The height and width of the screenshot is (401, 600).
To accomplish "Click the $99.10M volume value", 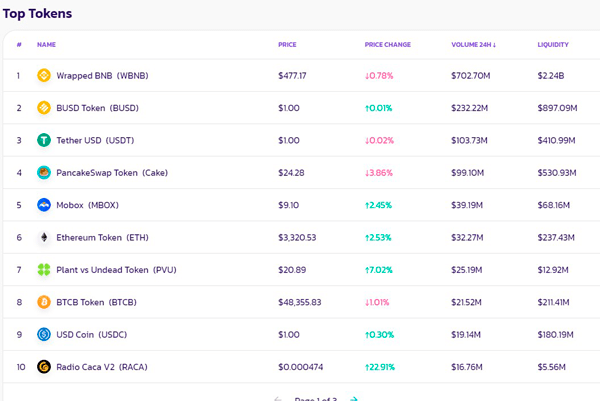I will [x=468, y=173].
